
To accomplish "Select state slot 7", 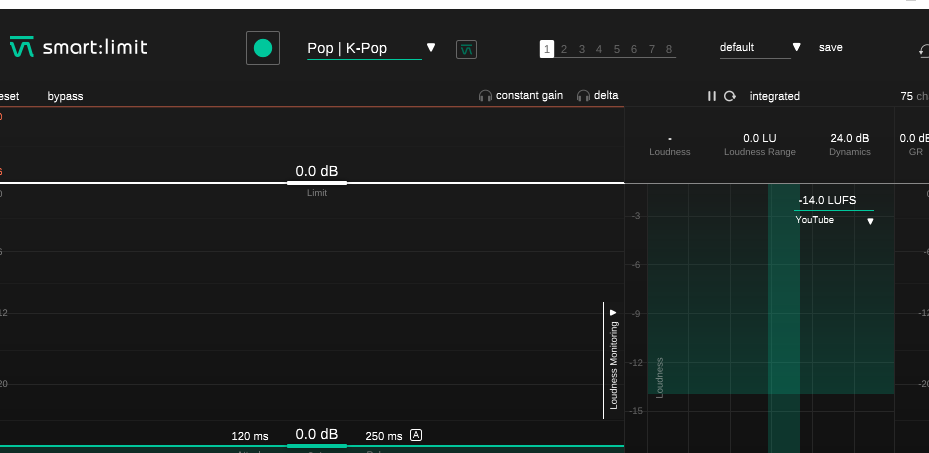I will tap(652, 49).
